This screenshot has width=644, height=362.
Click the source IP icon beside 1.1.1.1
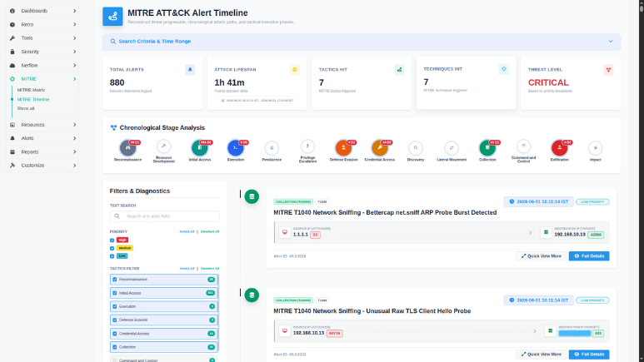pyautogui.click(x=285, y=232)
